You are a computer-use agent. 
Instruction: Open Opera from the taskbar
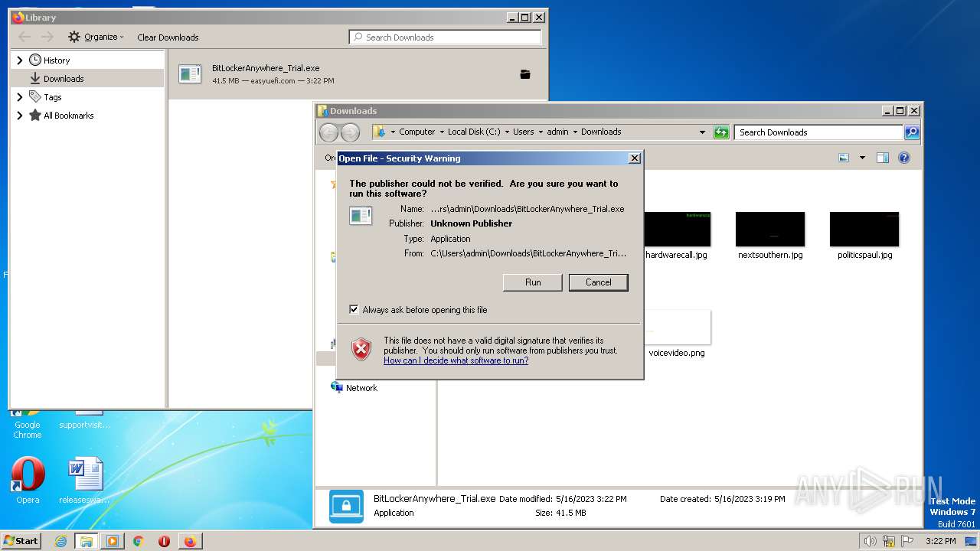click(164, 541)
